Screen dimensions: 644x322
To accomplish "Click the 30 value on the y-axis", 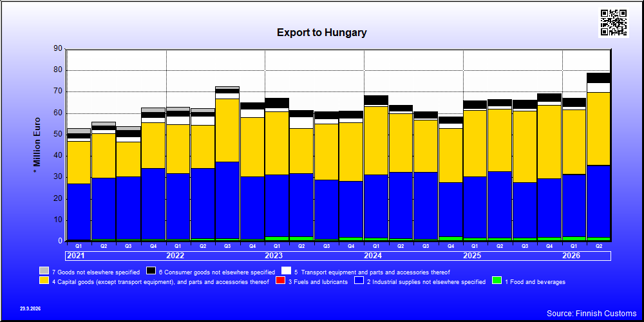I will (x=58, y=177).
